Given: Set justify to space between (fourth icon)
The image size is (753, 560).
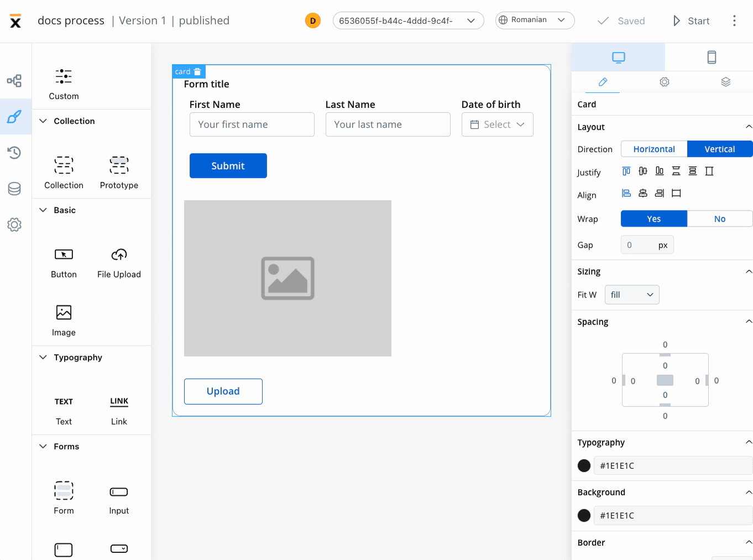Looking at the screenshot, I should 676,171.
